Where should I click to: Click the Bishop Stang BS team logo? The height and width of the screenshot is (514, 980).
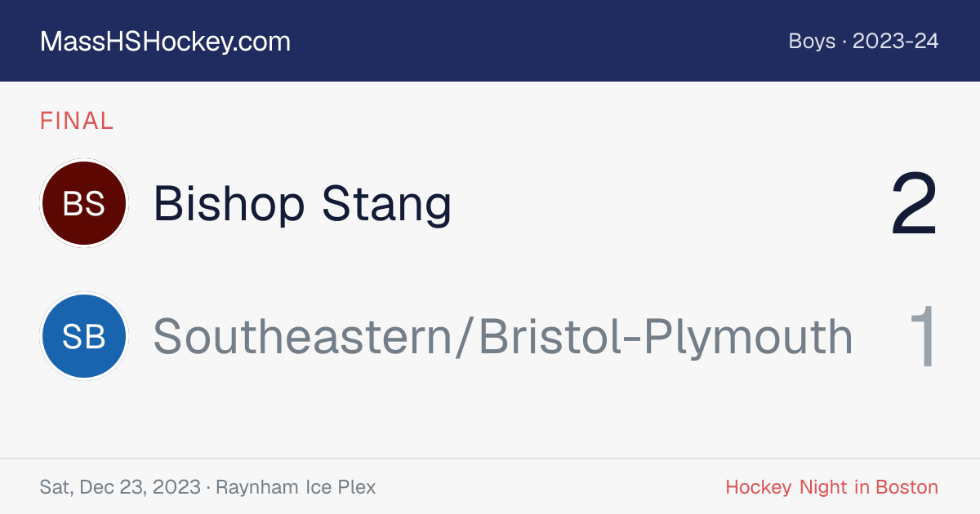pos(84,203)
